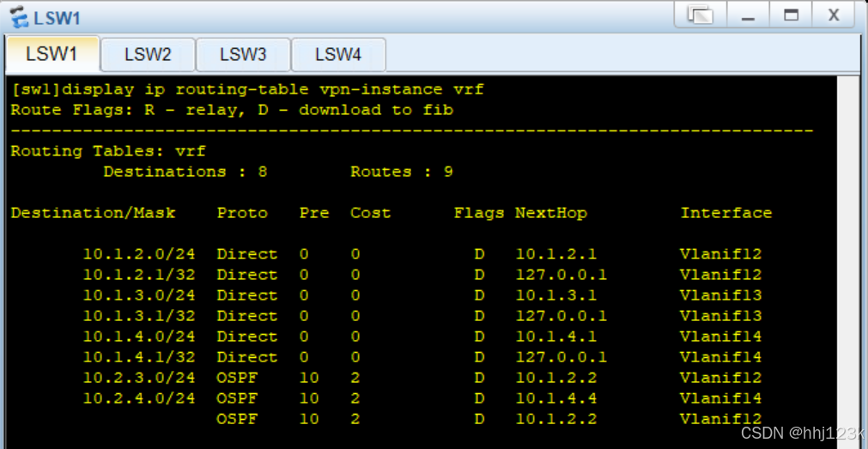Click destination 10.1.2.1/32

(x=139, y=275)
